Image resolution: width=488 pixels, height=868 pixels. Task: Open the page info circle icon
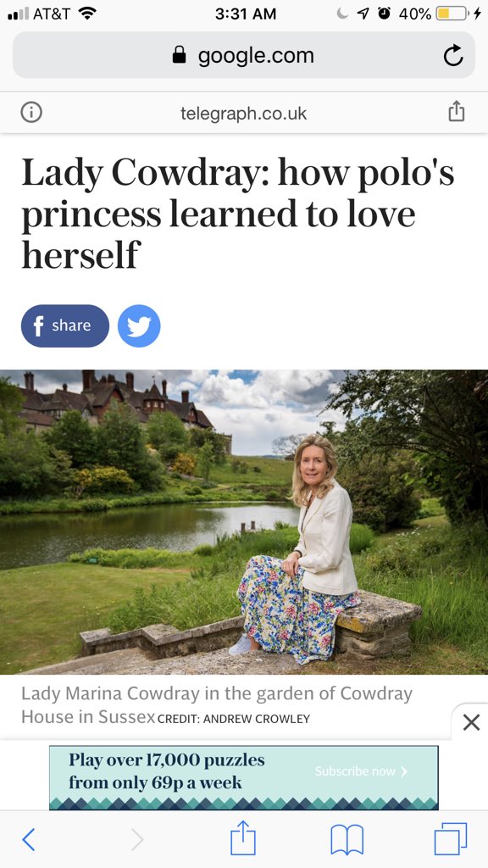[31, 113]
